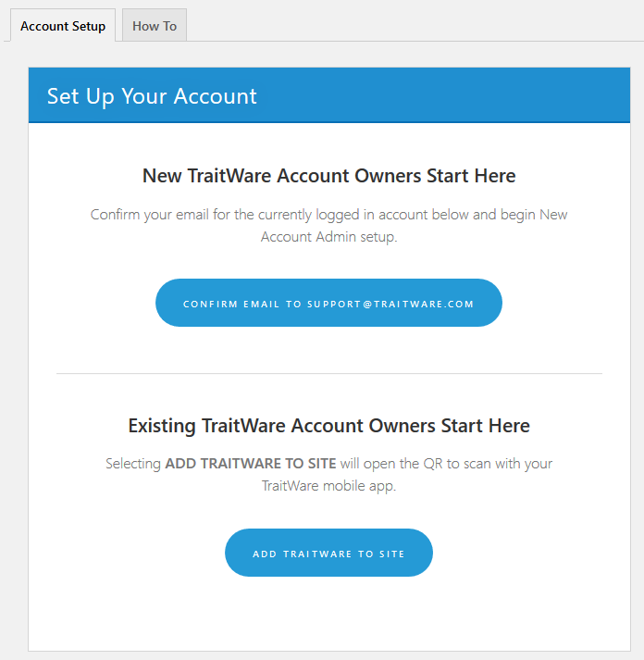Click the word 'Selecting' in the lower description
The height and width of the screenshot is (660, 644).
[x=133, y=464]
